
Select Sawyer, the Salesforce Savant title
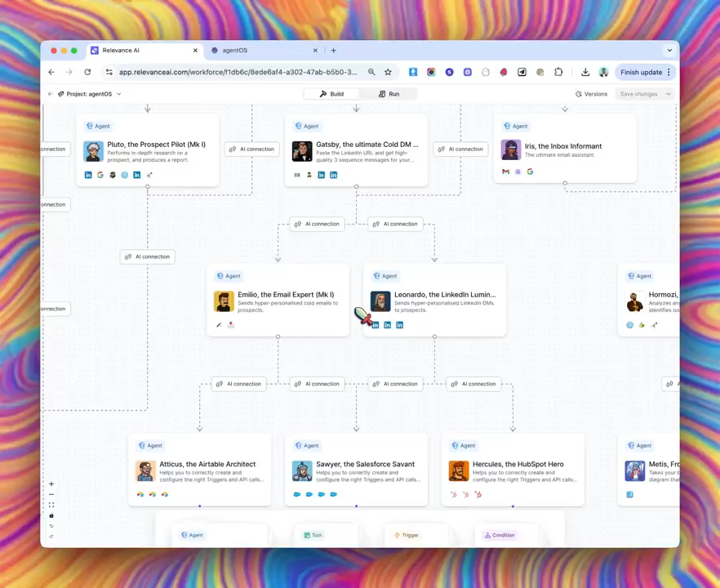365,464
